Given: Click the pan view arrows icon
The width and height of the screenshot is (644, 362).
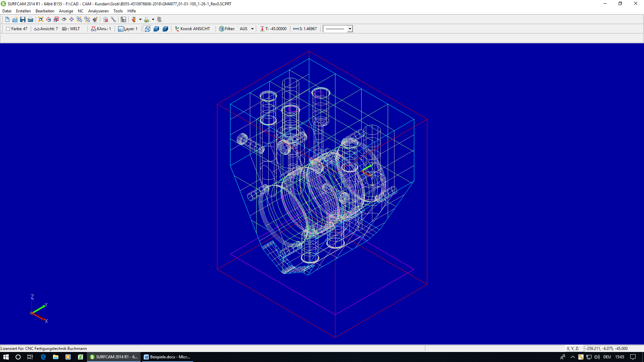Looking at the screenshot, I should pyautogui.click(x=71, y=19).
